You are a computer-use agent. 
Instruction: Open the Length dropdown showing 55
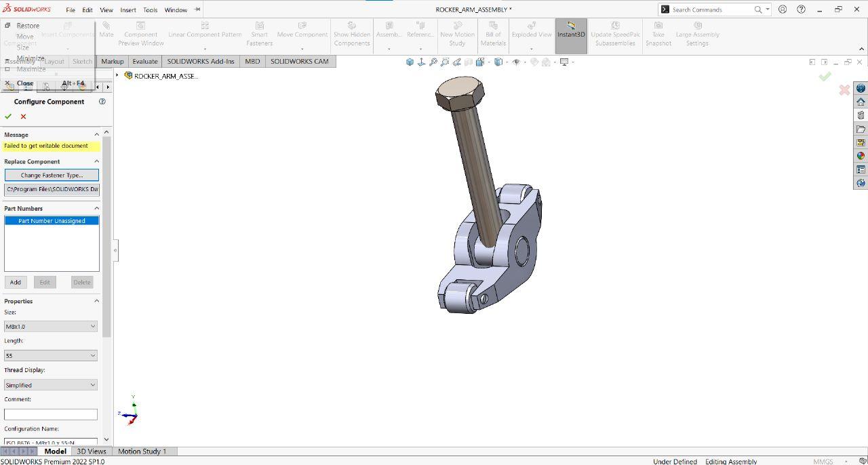(51, 355)
